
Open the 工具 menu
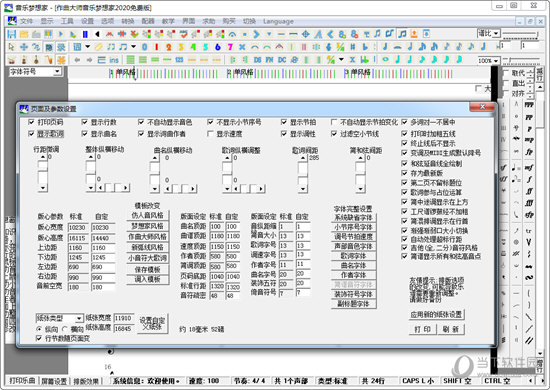tap(67, 21)
